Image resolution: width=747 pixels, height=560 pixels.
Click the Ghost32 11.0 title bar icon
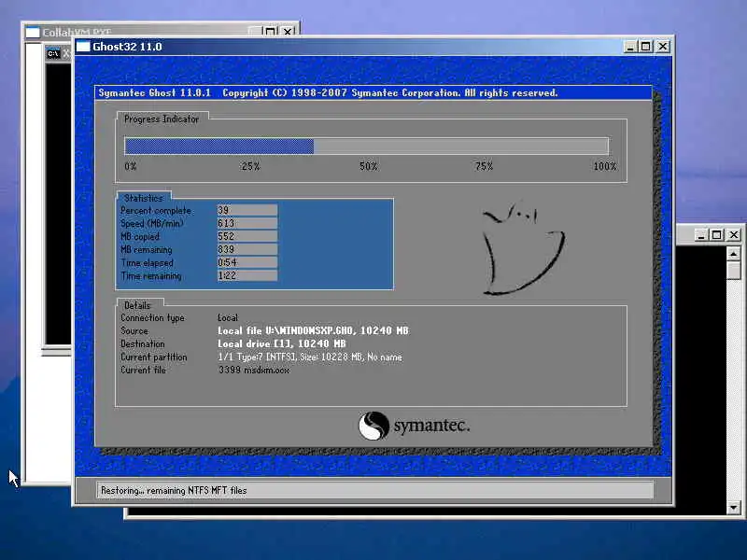click(x=83, y=46)
